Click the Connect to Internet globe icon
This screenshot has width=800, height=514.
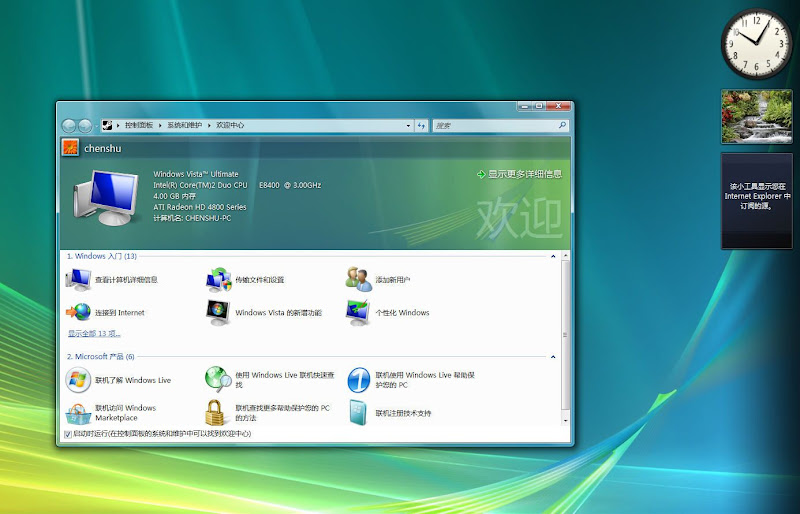[x=78, y=312]
